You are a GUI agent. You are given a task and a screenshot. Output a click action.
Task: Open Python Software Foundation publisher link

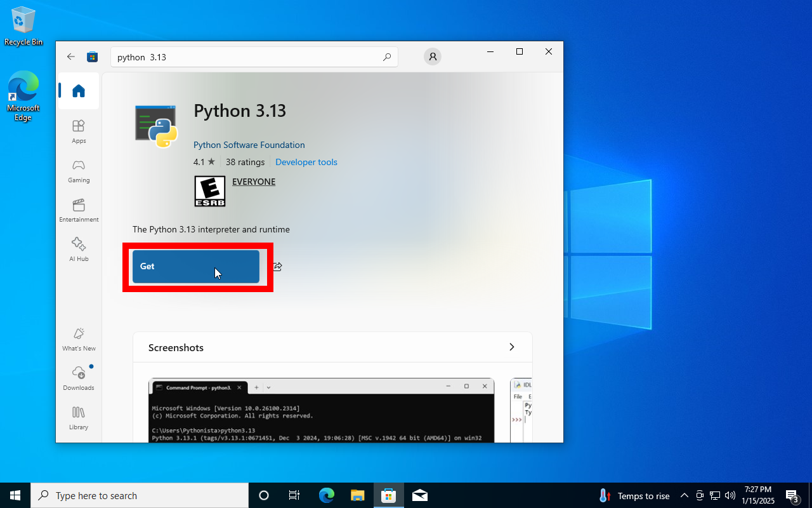[249, 145]
